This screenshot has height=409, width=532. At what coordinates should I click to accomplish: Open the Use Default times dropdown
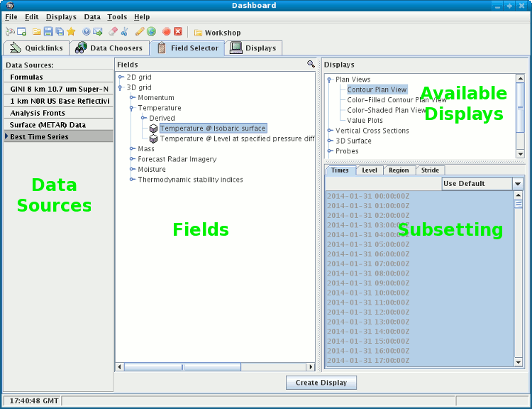517,184
